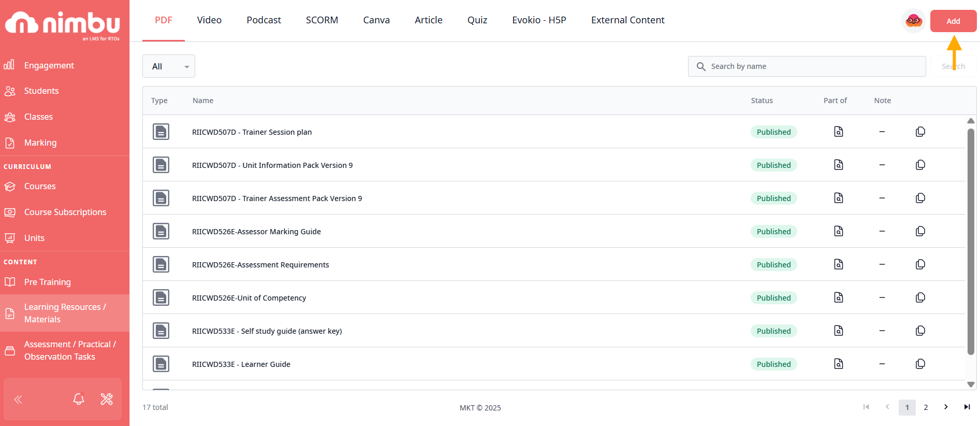Switch to the Video tab

tap(209, 20)
